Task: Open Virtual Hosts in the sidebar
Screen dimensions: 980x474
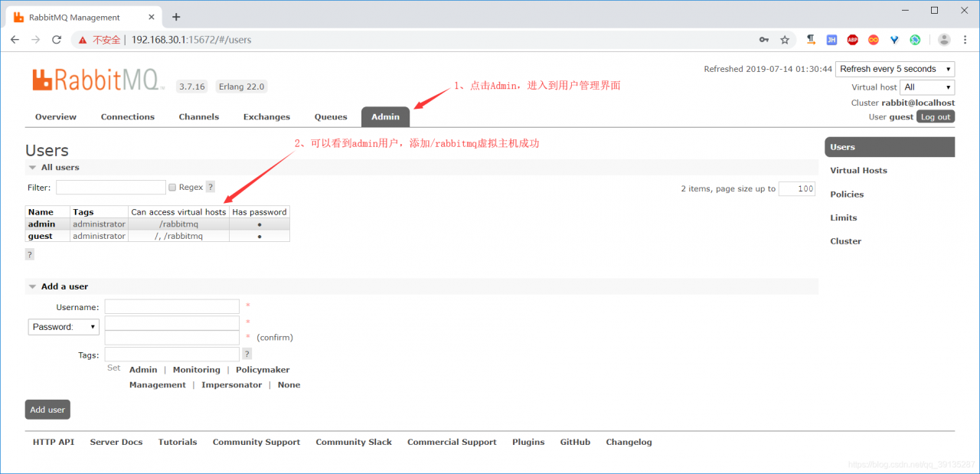Action: (x=858, y=171)
